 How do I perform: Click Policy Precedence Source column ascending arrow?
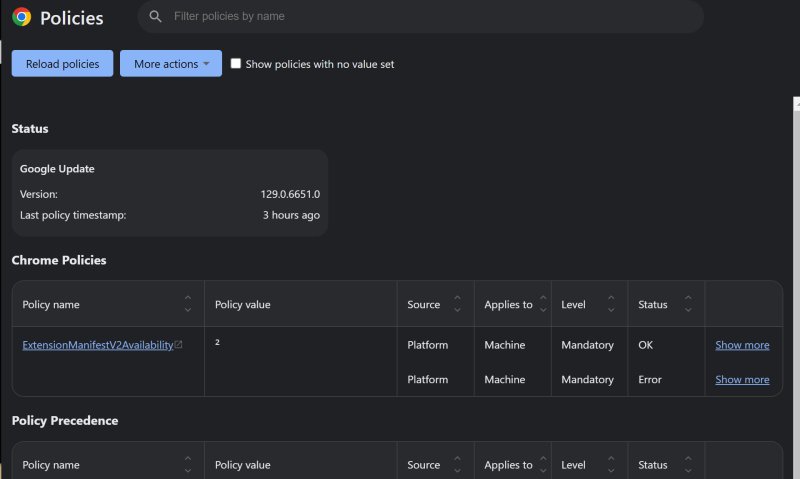[457, 459]
